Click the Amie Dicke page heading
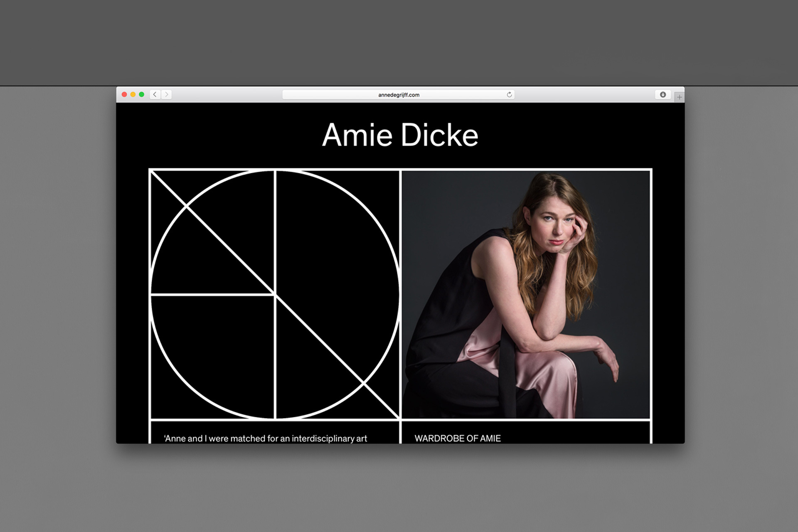Viewport: 798px width, 532px height. pos(400,135)
